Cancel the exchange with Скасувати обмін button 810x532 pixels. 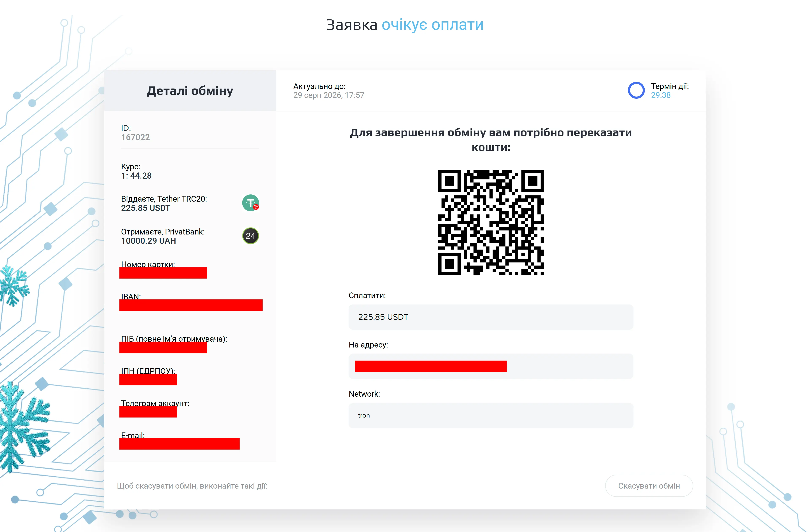coord(649,486)
